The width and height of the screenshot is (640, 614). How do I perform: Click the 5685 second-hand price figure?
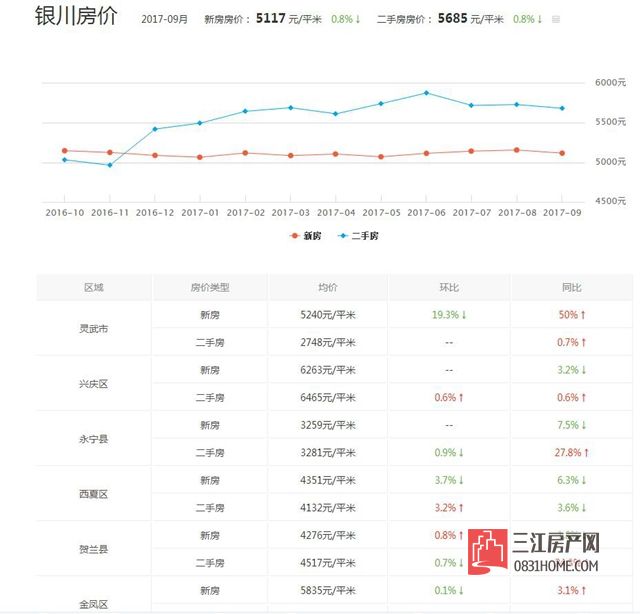click(x=453, y=18)
